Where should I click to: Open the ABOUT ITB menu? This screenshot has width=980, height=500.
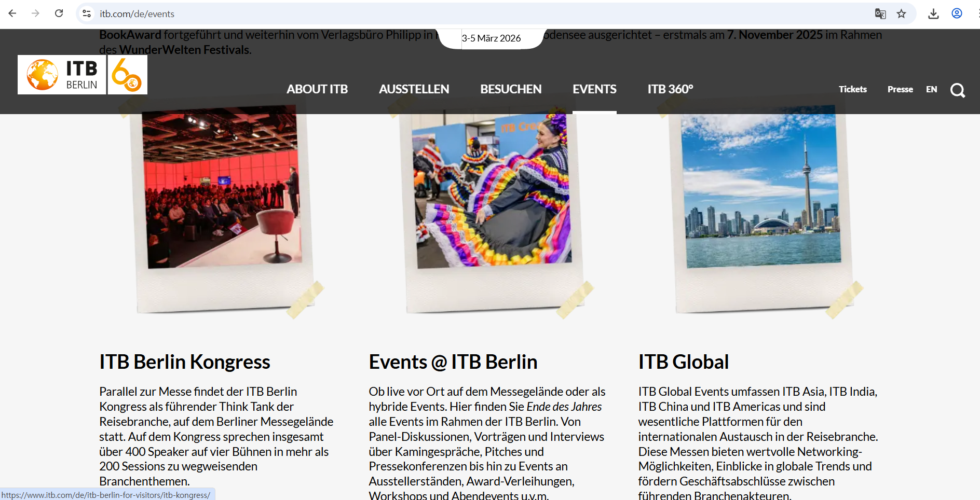coord(317,89)
